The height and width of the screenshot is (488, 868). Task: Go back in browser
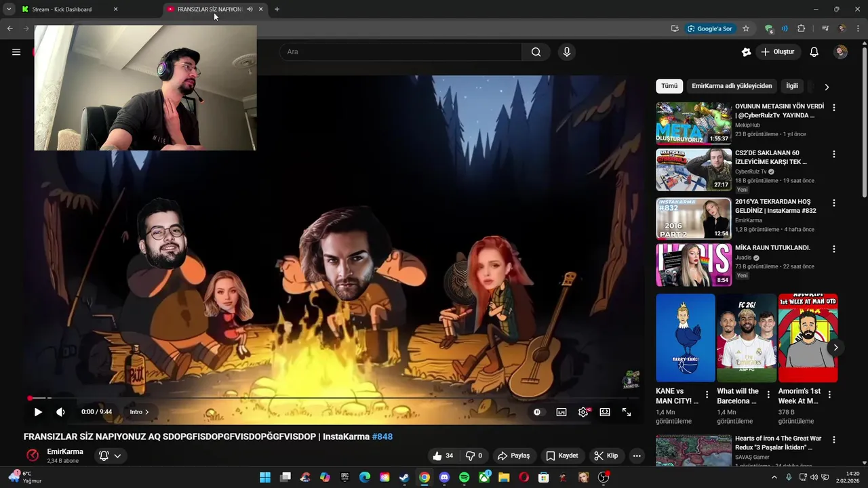[9, 28]
